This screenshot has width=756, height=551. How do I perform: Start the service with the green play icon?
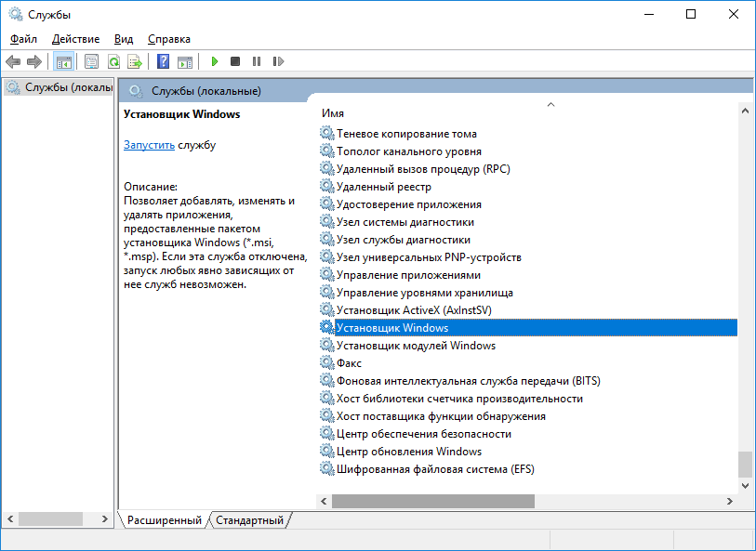click(x=214, y=61)
